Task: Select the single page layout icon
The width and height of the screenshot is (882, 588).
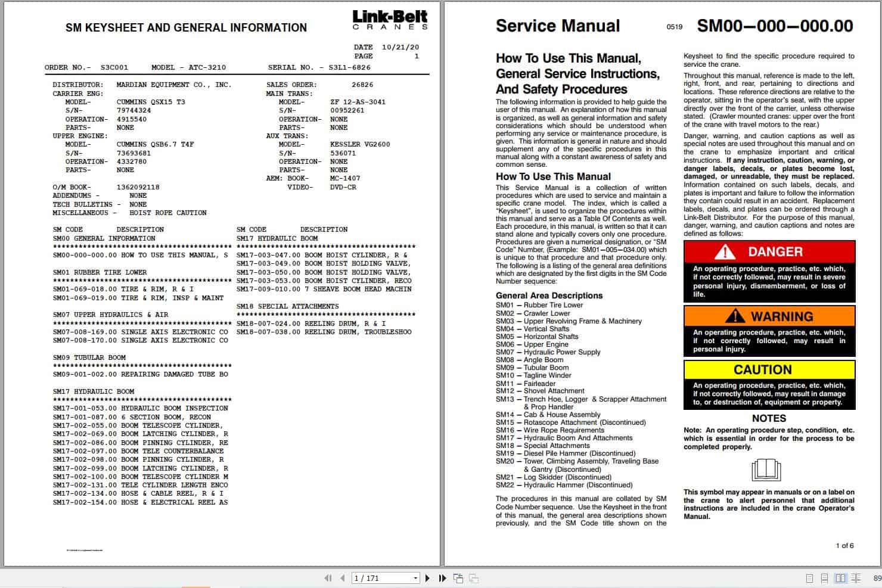Action: 809,578
